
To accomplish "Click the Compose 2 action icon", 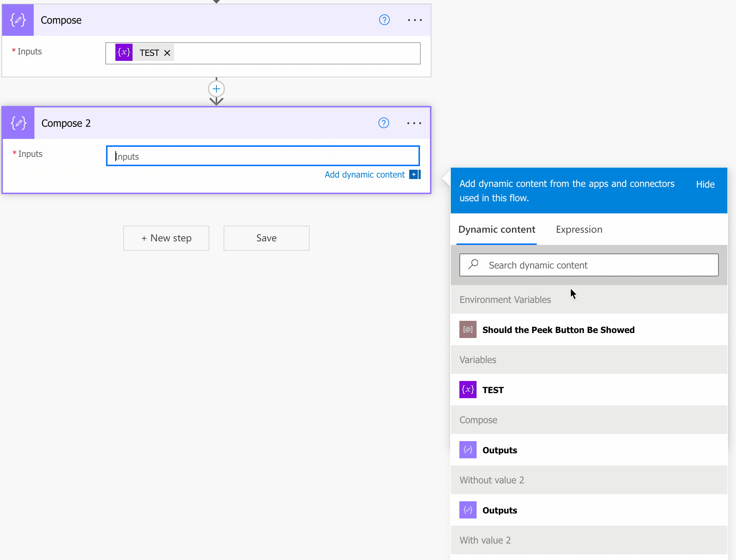I will pos(19,123).
